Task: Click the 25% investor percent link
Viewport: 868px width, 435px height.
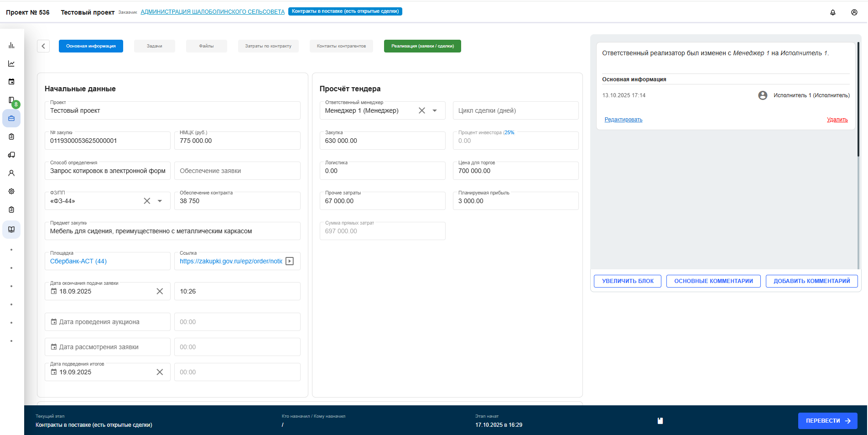Action: tap(509, 132)
